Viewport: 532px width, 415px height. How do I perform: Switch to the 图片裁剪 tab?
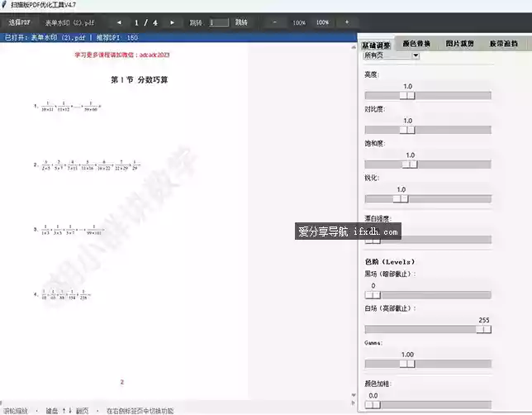click(x=460, y=44)
